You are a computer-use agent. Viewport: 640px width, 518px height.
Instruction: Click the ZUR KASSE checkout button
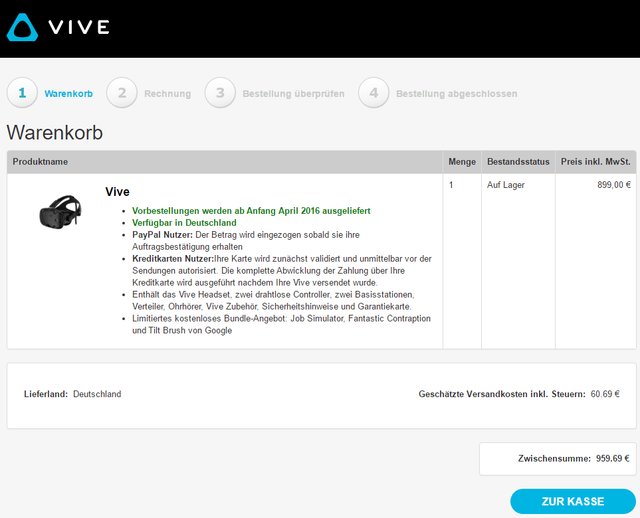click(573, 501)
